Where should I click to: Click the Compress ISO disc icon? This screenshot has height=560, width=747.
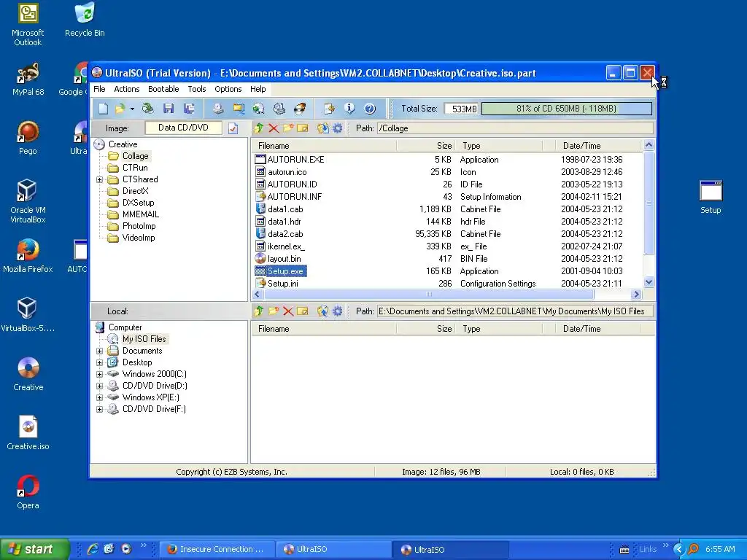click(x=259, y=109)
